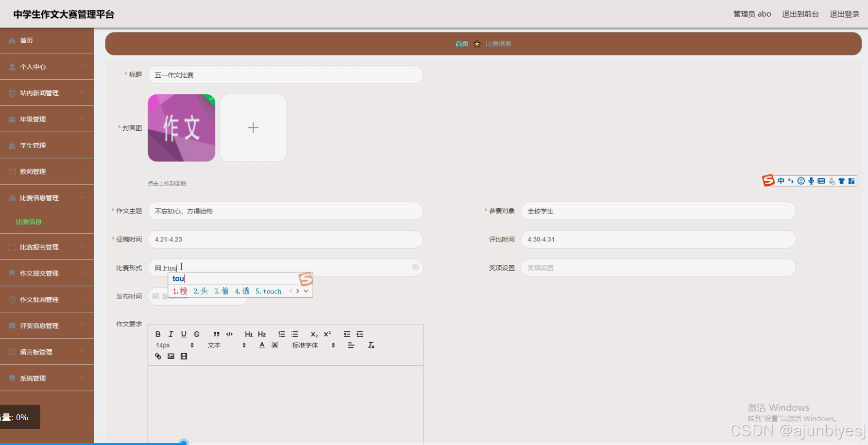Select 比赛信息 submenu item

click(x=29, y=222)
